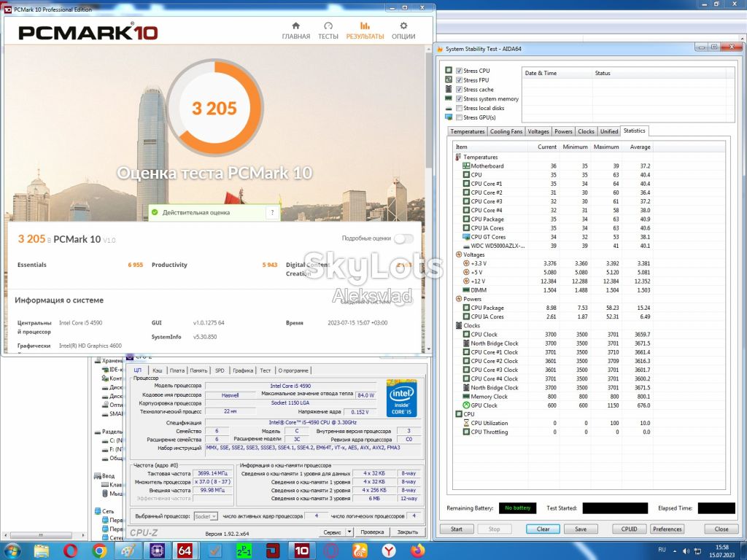Open Preferences in AIDA64
The height and width of the screenshot is (560, 747).
[x=667, y=529]
